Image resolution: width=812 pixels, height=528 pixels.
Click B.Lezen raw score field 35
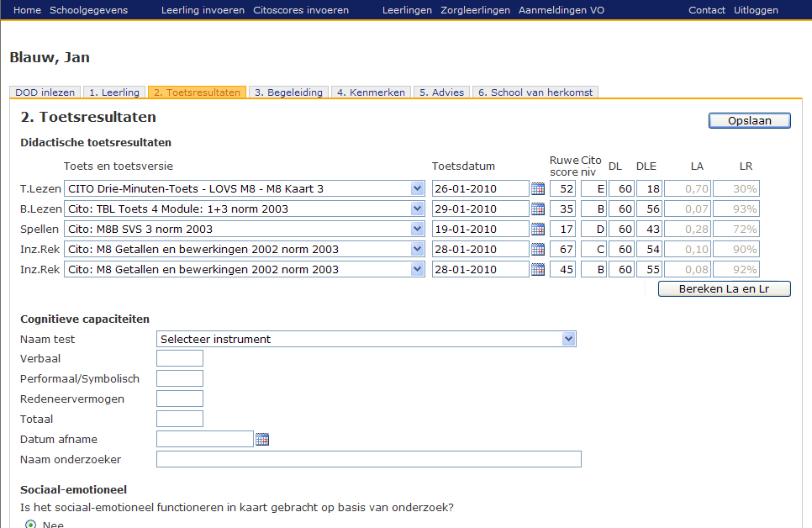(x=562, y=209)
